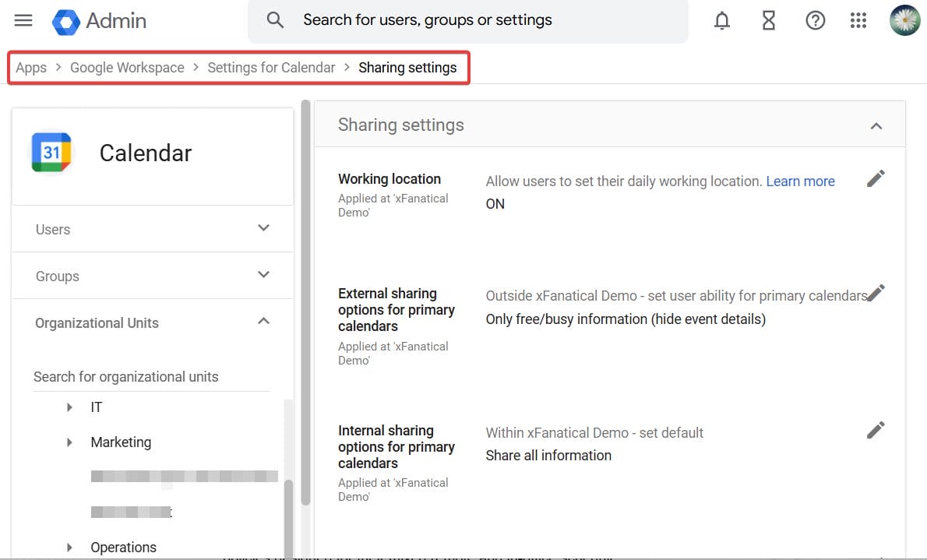Expand the Users section
Image resolution: width=927 pixels, height=560 pixels.
153,229
